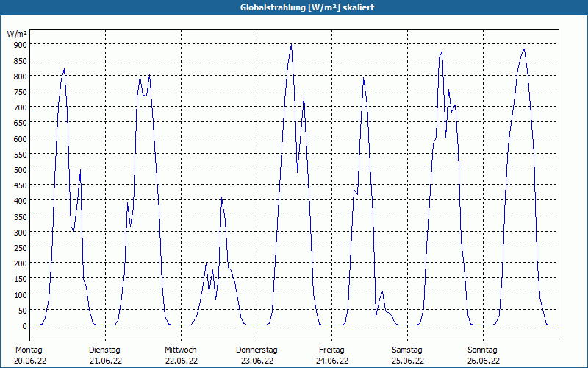Viewport: 588px width, 368px height.
Task: Select the y-axis value '100'
Action: coord(21,295)
